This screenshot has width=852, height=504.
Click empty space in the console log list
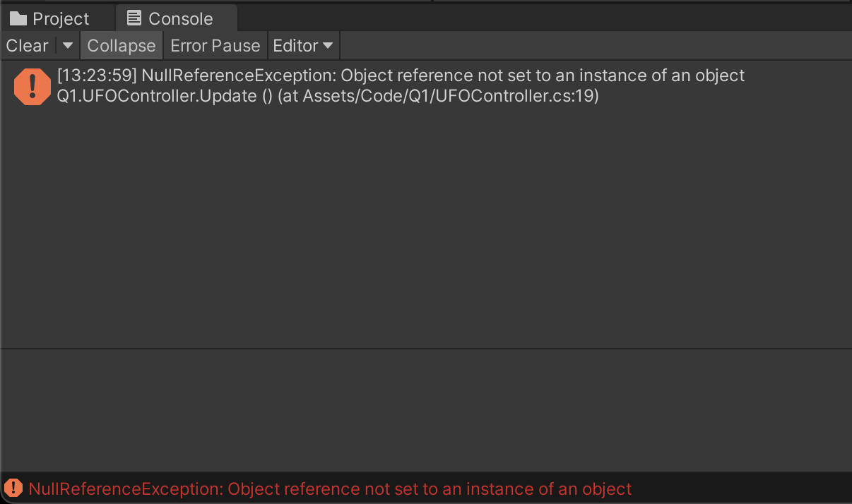426,226
